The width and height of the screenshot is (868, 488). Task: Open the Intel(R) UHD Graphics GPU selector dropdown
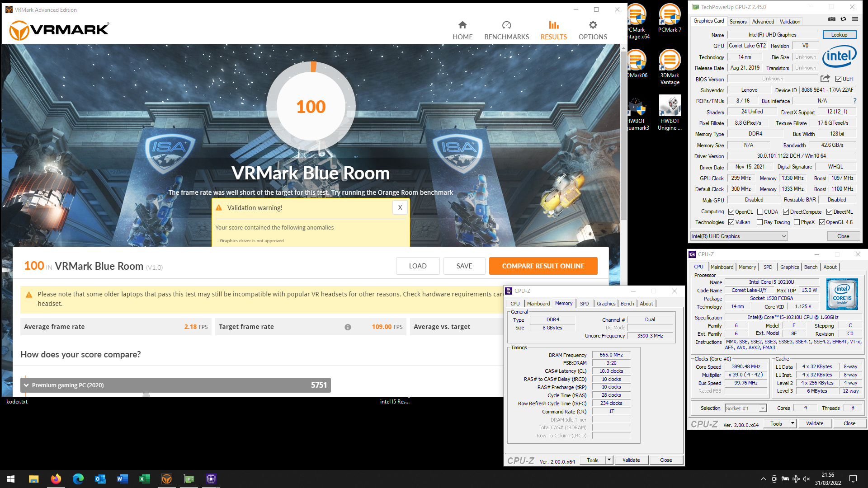click(739, 236)
